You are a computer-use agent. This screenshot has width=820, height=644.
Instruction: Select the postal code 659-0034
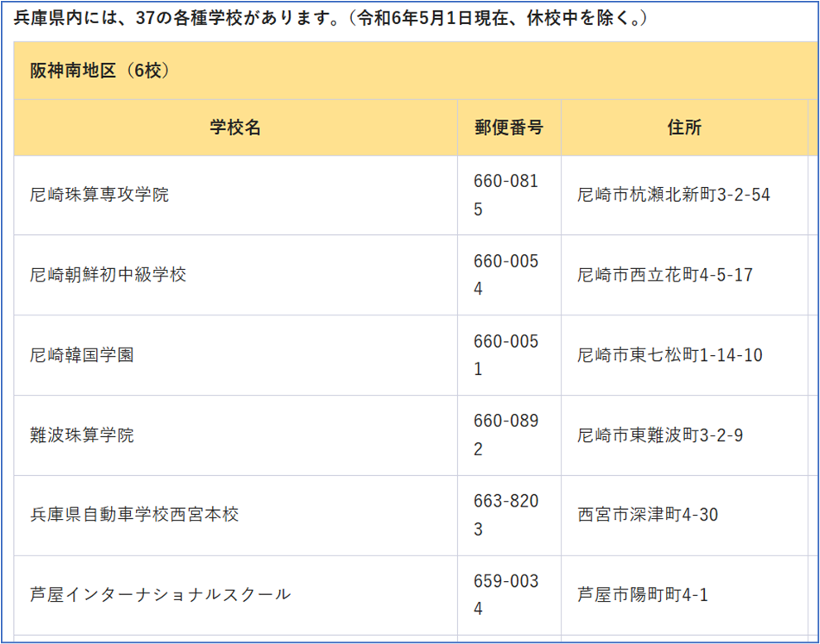point(505,594)
